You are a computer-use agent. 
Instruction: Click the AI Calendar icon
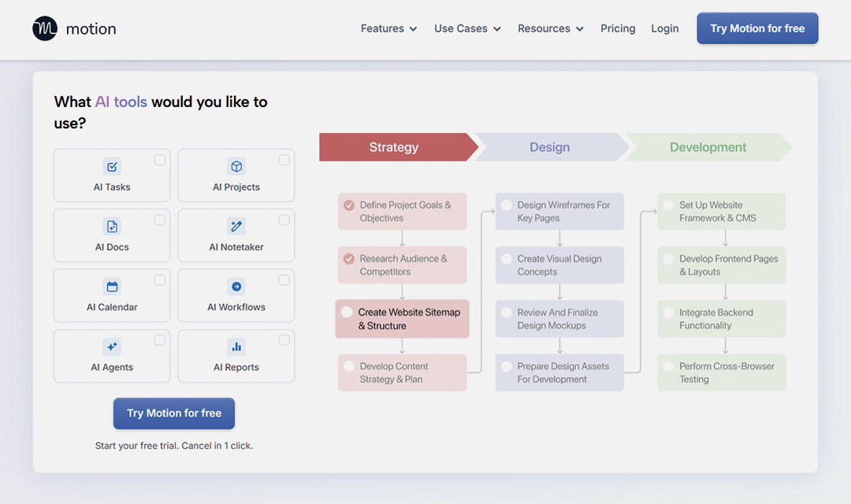click(x=112, y=287)
